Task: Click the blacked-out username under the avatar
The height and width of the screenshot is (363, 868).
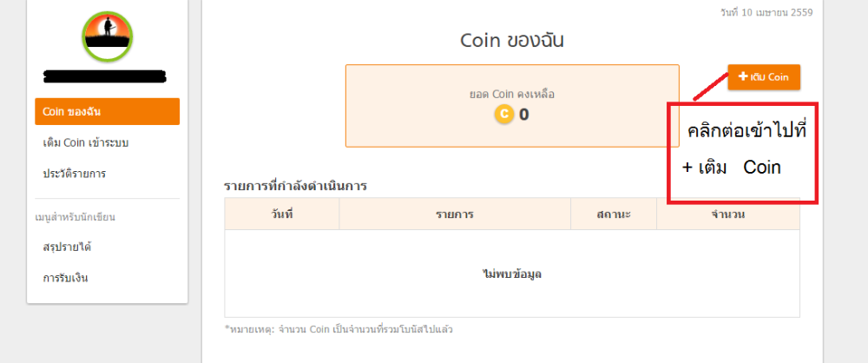Action: 104,76
